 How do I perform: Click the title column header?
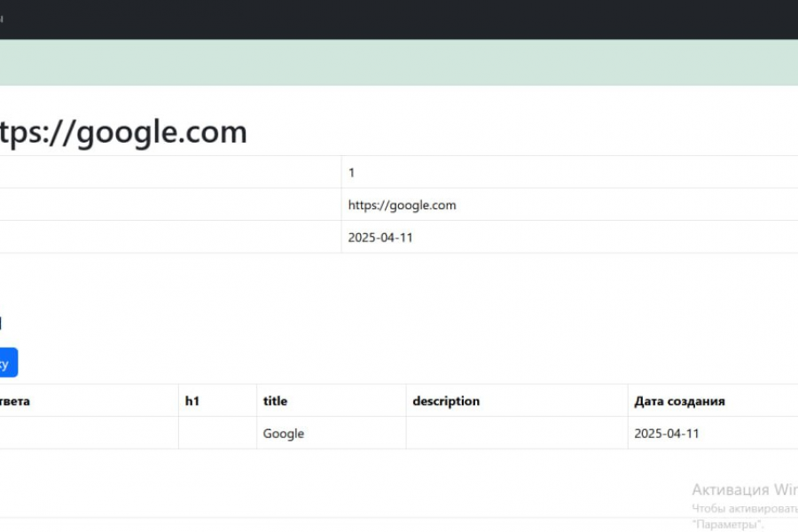[275, 401]
